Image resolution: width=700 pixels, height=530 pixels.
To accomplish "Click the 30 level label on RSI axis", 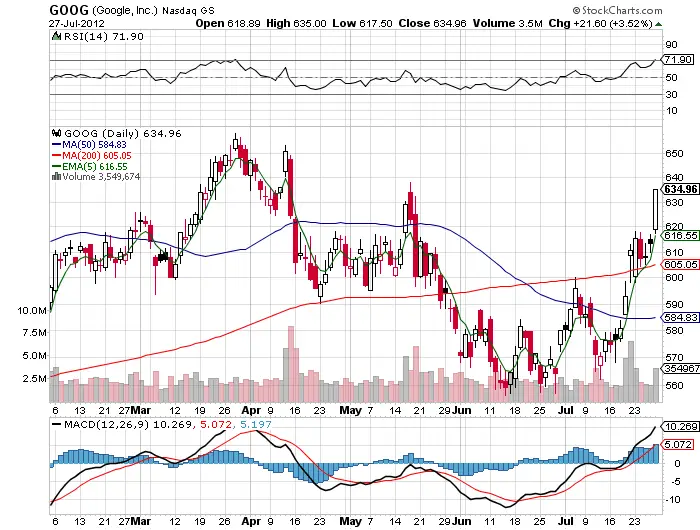I will pos(671,94).
